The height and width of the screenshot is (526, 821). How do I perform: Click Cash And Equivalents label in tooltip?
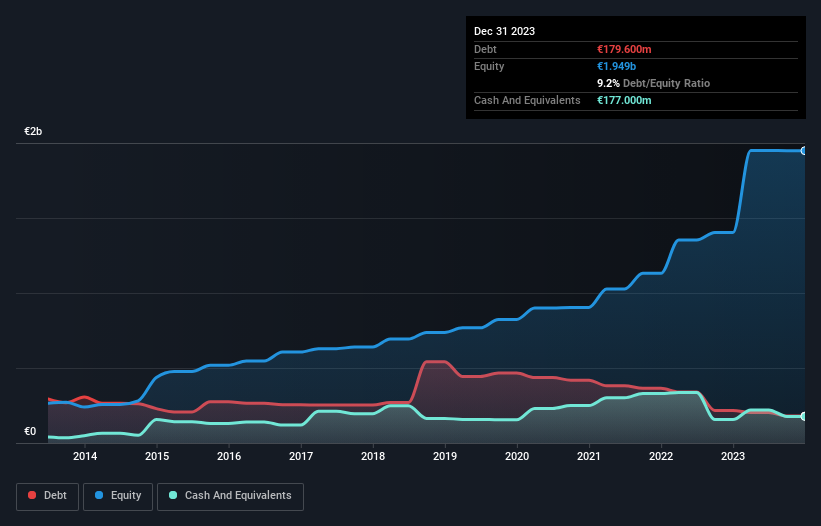(527, 100)
